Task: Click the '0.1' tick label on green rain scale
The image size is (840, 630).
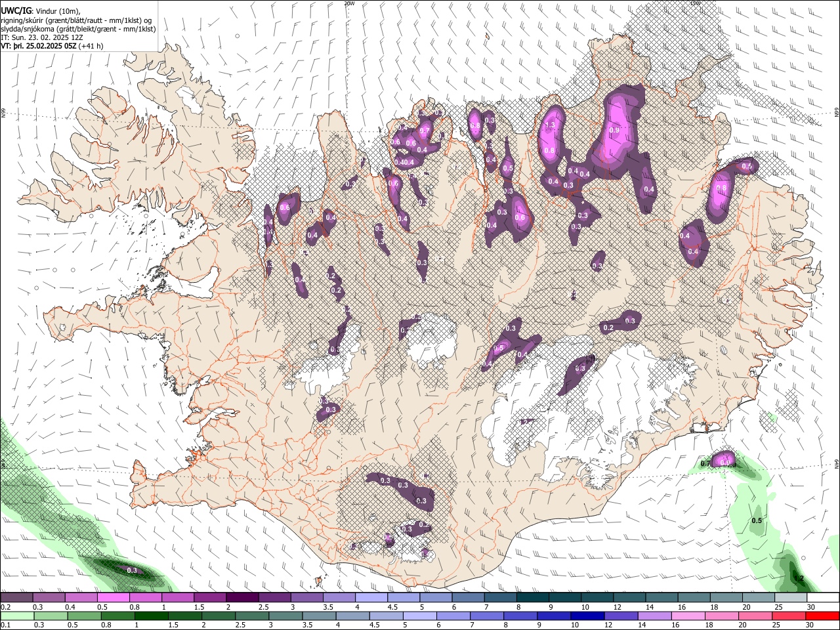Action: pyautogui.click(x=5, y=625)
